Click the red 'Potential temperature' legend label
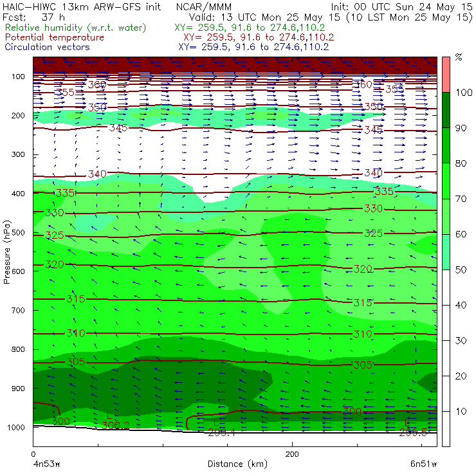The height and width of the screenshot is (476, 476). click(x=54, y=37)
